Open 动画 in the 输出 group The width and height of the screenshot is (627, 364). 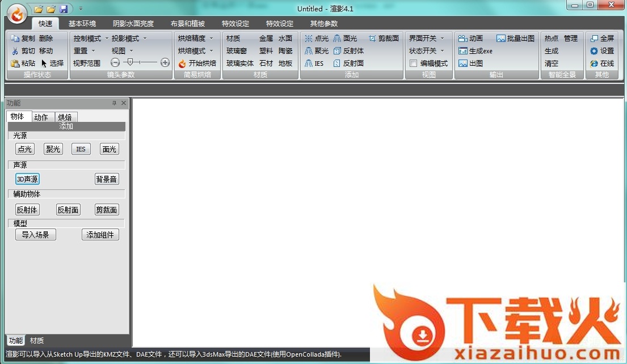[x=470, y=39]
